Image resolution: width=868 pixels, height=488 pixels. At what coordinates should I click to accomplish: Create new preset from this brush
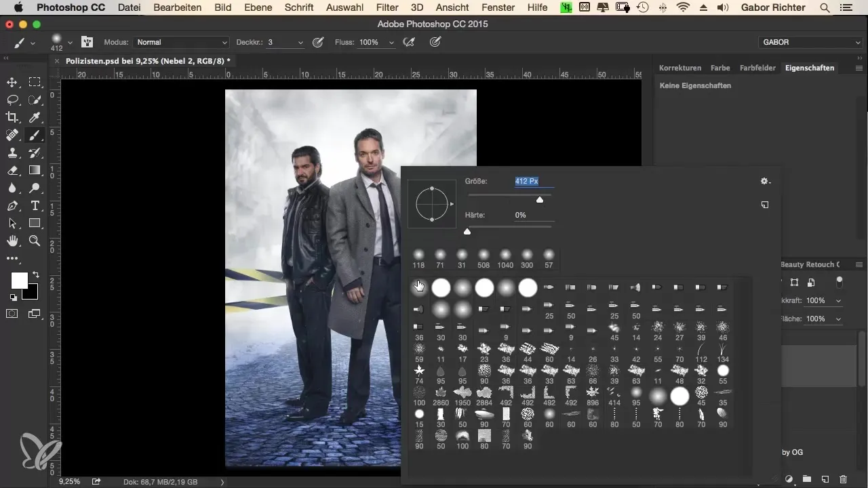tap(765, 205)
